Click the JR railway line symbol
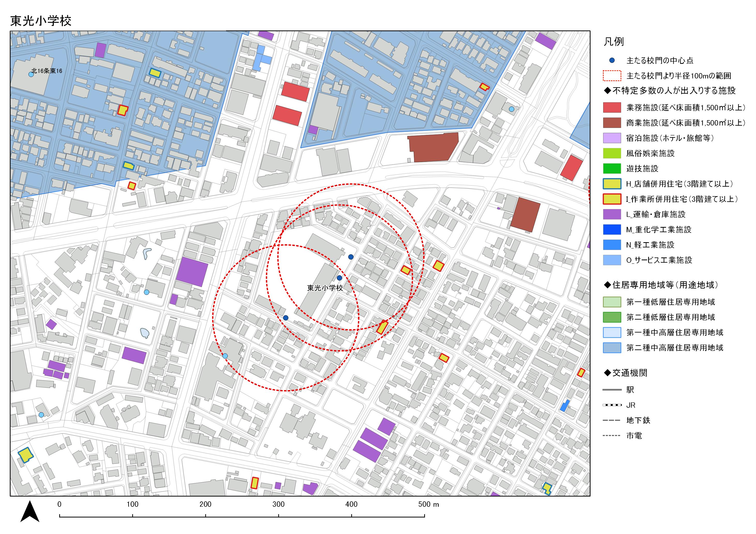 612,405
